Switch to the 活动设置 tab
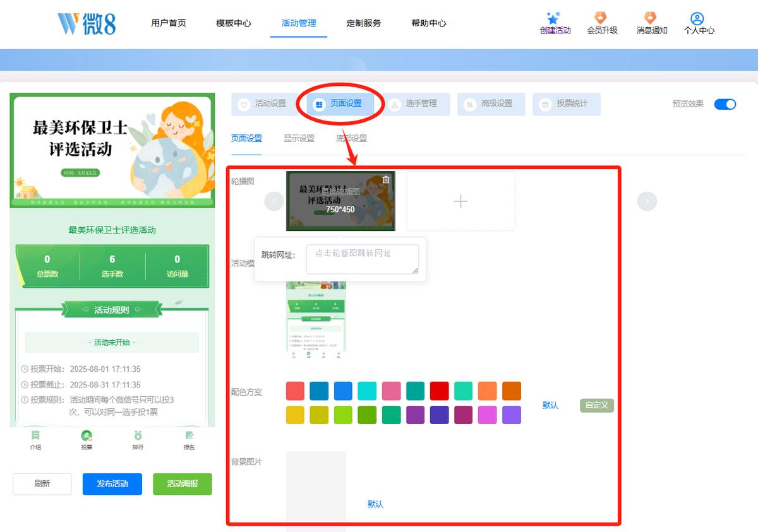The height and width of the screenshot is (532, 758). tap(265, 104)
